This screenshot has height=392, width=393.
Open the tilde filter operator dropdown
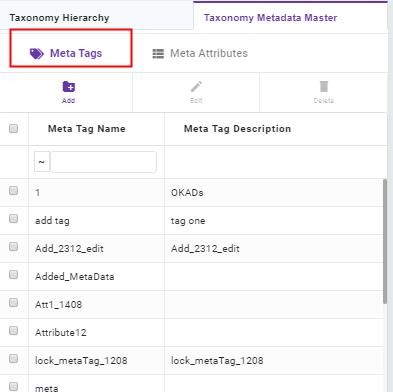pyautogui.click(x=42, y=162)
